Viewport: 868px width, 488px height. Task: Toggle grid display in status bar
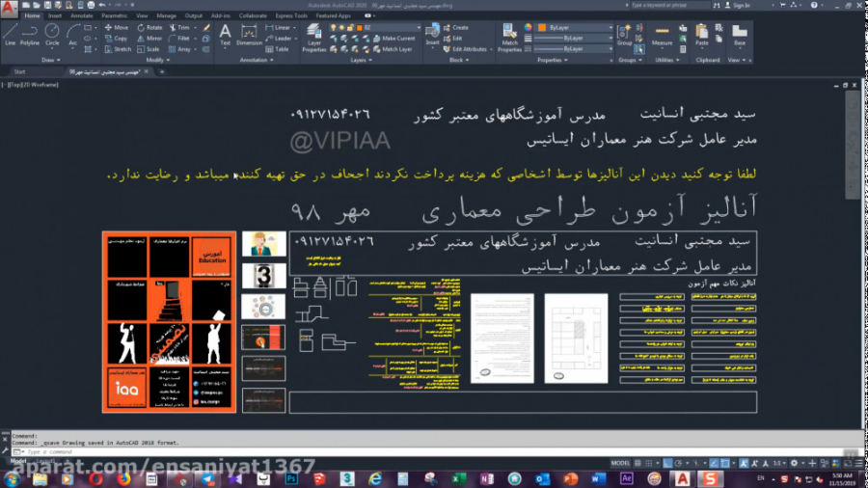[637, 463]
